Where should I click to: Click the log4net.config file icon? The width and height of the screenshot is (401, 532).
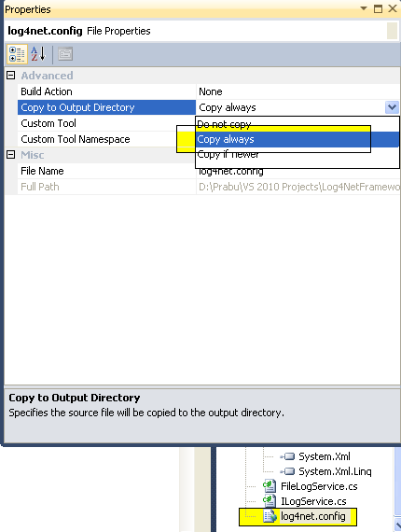270,516
